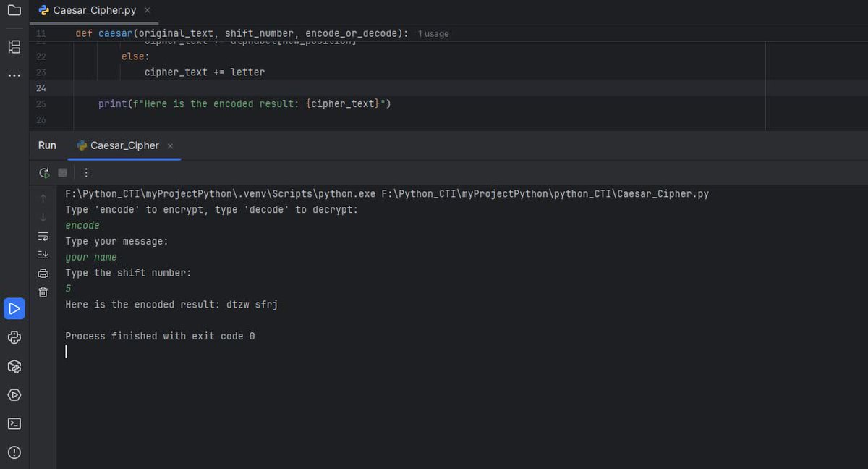Click line number 24 in the gutter

(x=41, y=88)
